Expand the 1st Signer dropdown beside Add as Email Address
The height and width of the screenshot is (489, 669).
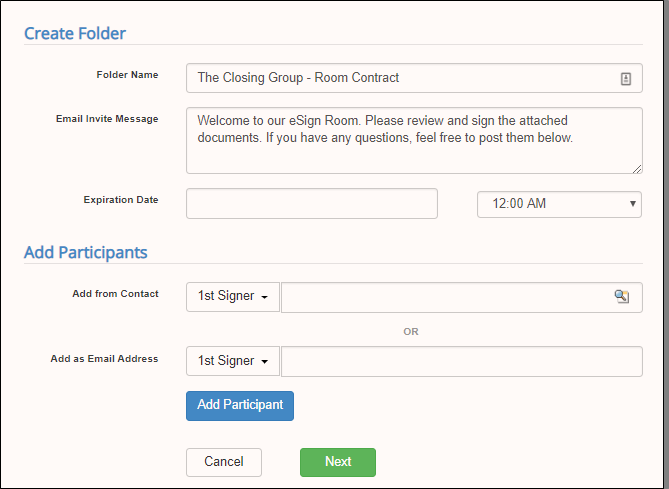[233, 361]
